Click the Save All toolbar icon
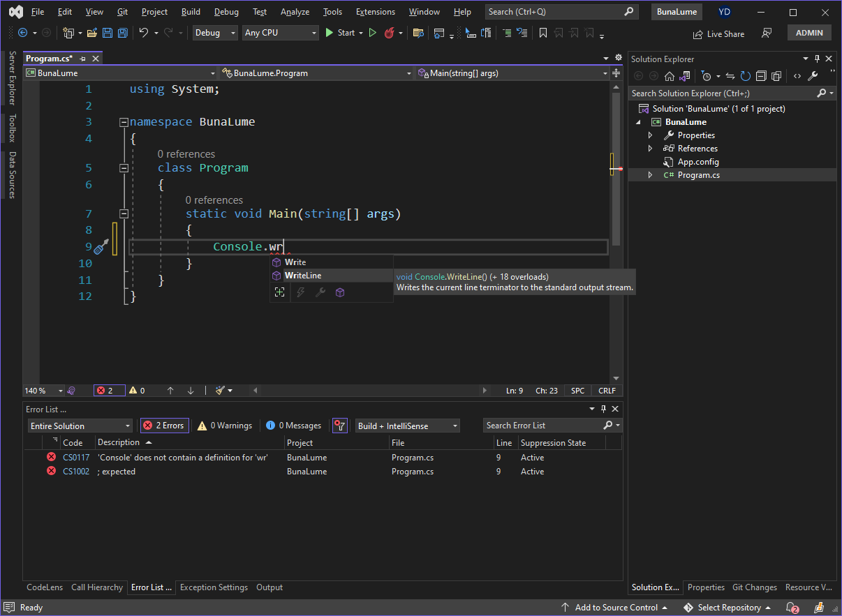The width and height of the screenshot is (842, 616). pos(123,33)
